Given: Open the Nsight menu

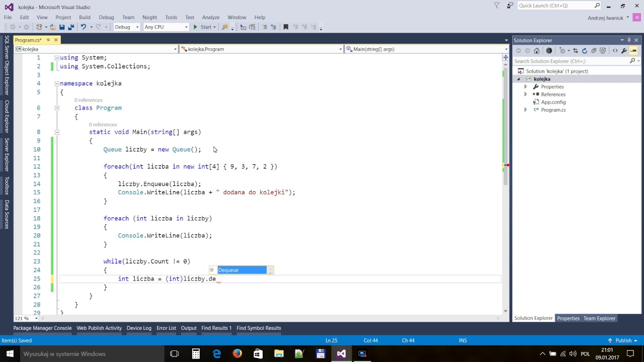Looking at the screenshot, I should pos(149,17).
